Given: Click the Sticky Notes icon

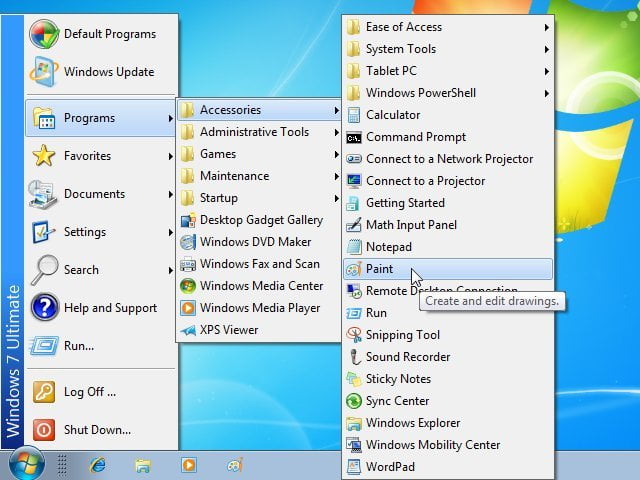Looking at the screenshot, I should coord(354,379).
